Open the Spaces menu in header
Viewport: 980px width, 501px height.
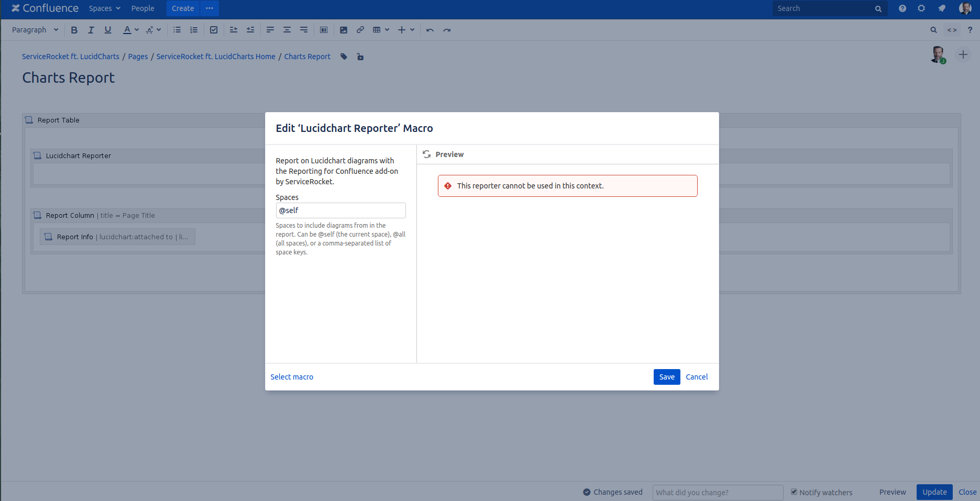(x=104, y=8)
